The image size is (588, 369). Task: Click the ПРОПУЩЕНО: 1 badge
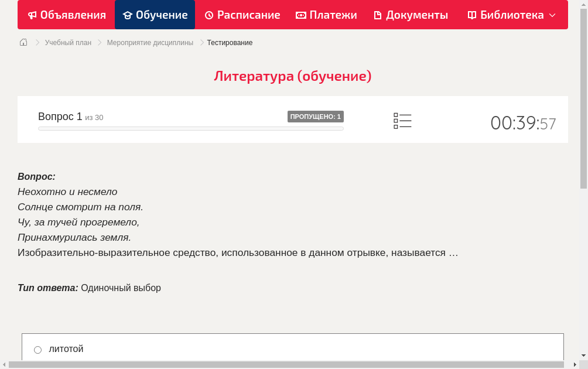[316, 117]
